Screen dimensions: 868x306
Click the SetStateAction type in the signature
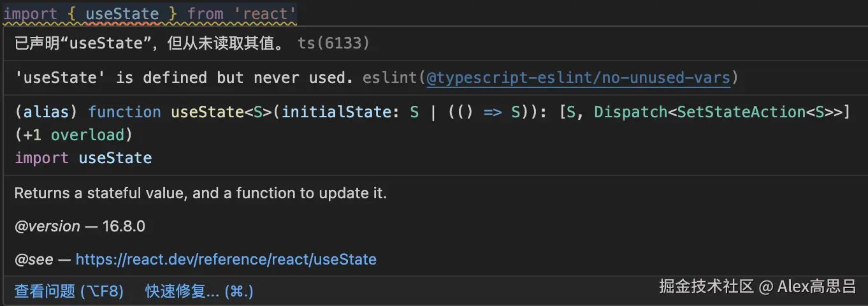tap(741, 112)
